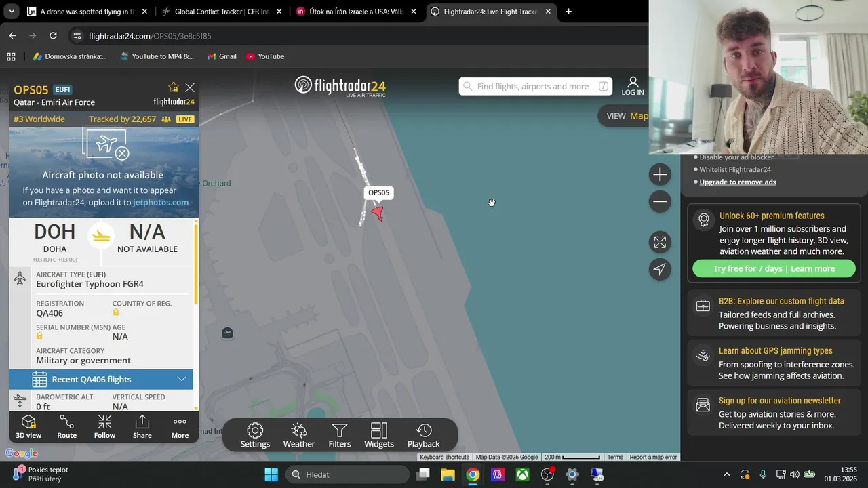Open the More options in flight panel
The height and width of the screenshot is (488, 868).
(x=180, y=428)
